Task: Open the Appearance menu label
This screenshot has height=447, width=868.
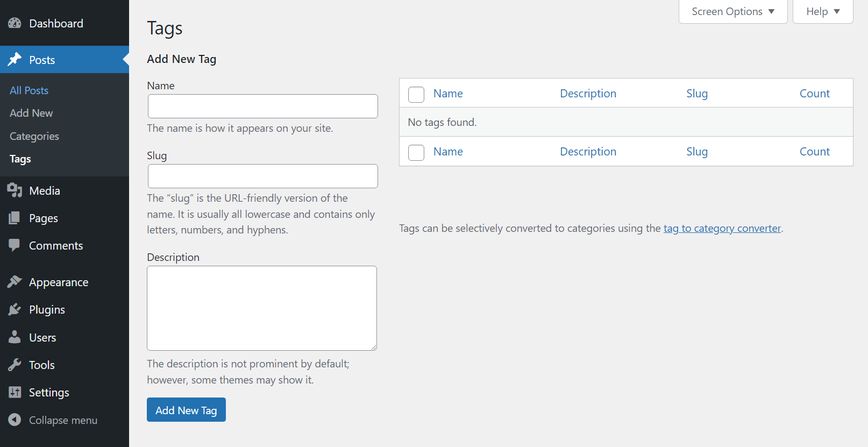Action: pyautogui.click(x=59, y=282)
